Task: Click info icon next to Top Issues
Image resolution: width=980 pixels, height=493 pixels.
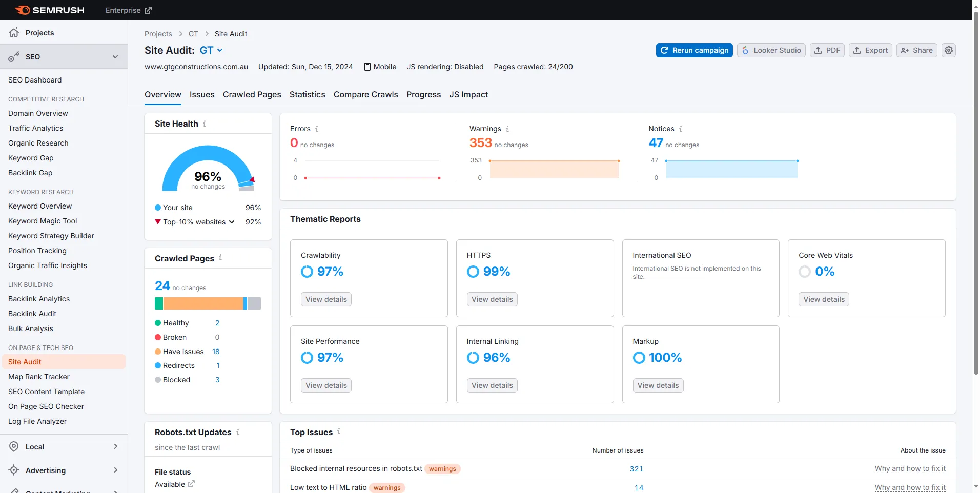Action: [x=339, y=432]
